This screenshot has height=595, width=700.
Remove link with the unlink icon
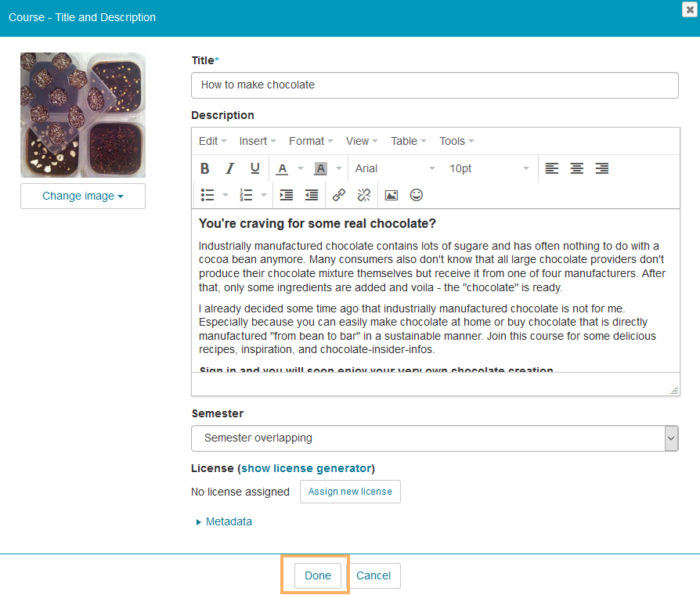pyautogui.click(x=363, y=195)
